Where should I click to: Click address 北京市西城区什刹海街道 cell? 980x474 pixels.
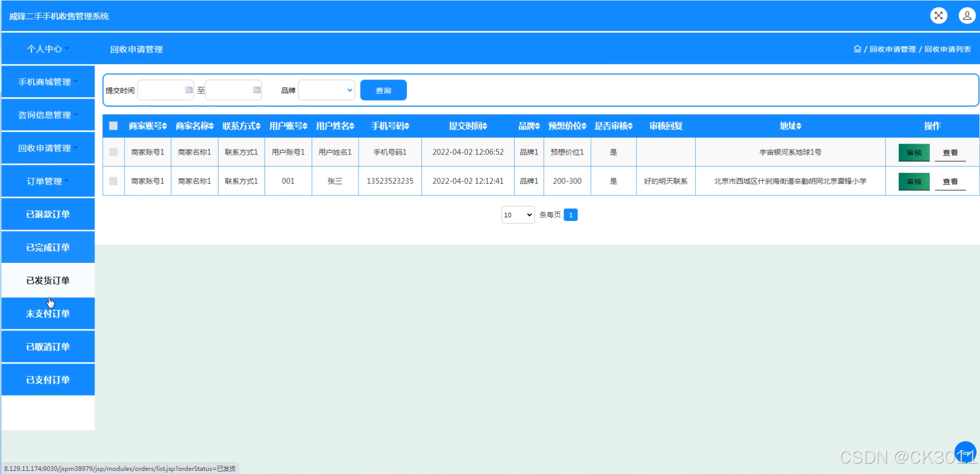(790, 181)
